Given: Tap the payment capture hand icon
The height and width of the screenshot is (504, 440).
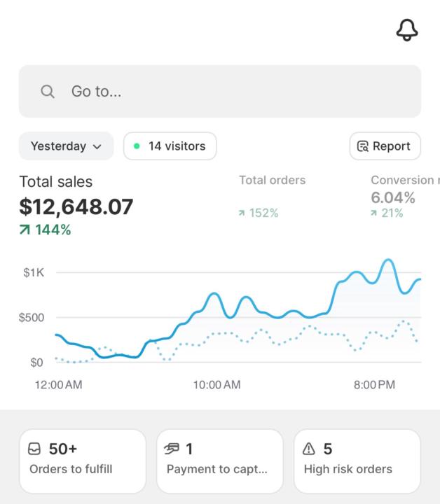Looking at the screenshot, I should click(x=172, y=449).
